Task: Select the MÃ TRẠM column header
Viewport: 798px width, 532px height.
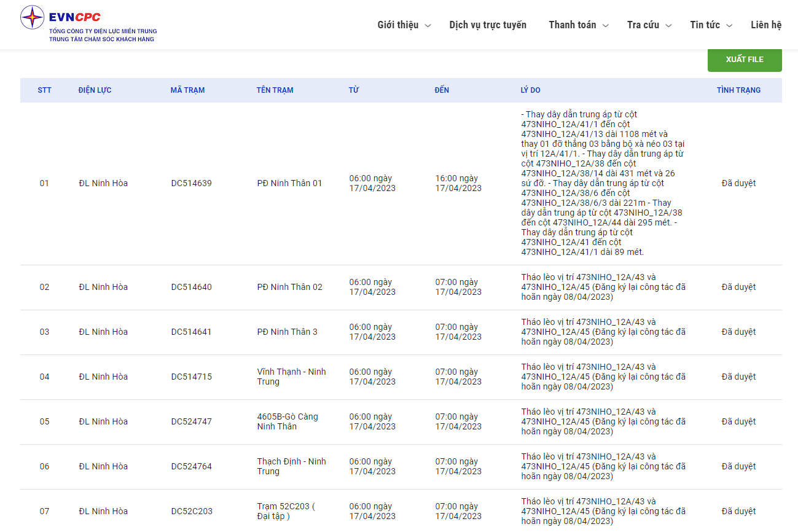Action: (187, 90)
